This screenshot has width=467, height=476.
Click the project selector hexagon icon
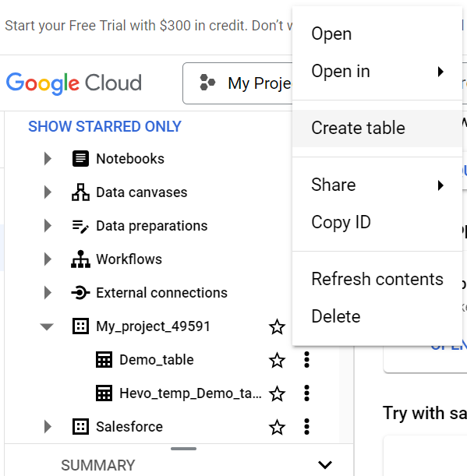click(207, 83)
